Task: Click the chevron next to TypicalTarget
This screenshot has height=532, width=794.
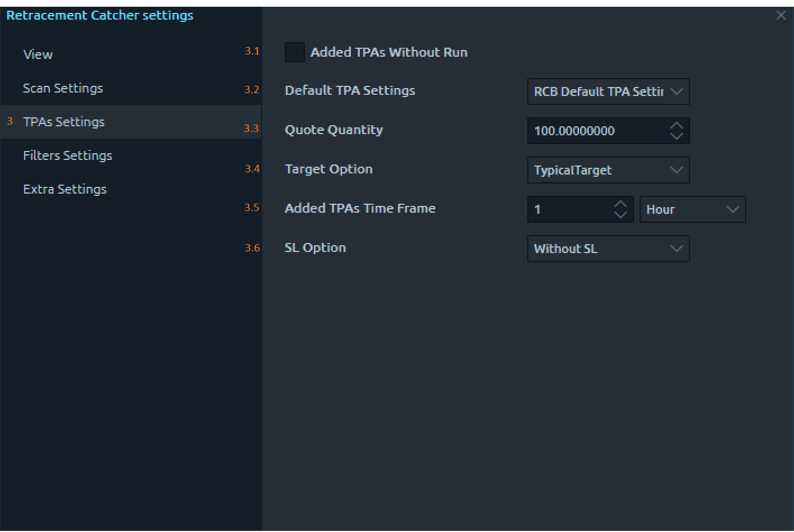Action: click(677, 170)
